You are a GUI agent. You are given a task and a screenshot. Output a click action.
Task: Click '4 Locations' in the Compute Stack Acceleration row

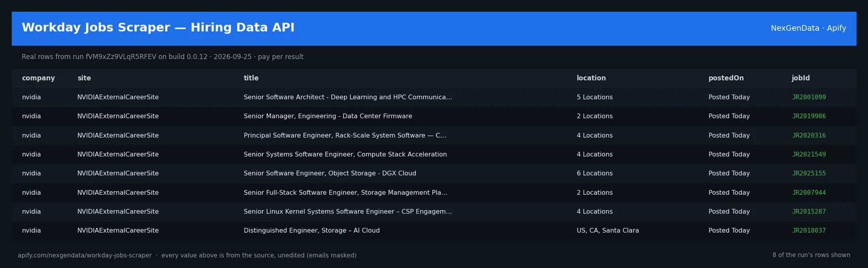(x=595, y=154)
